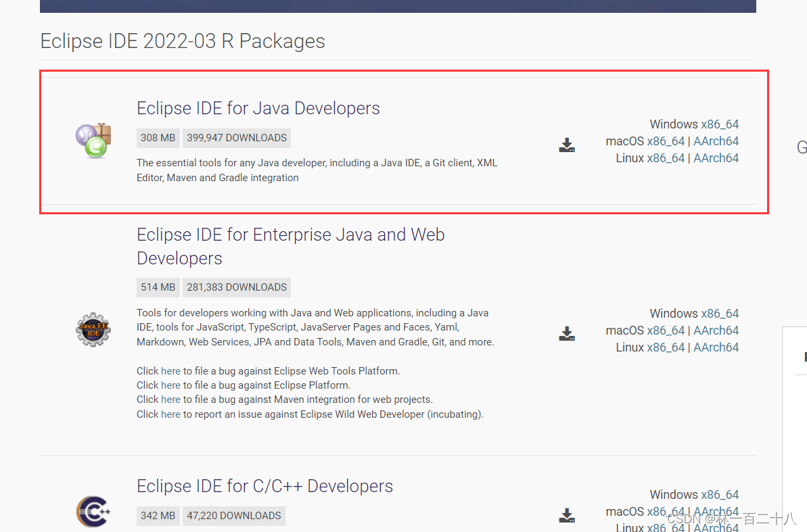The image size is (807, 532).
Task: Click the Java Developers package description text
Action: pyautogui.click(x=317, y=170)
